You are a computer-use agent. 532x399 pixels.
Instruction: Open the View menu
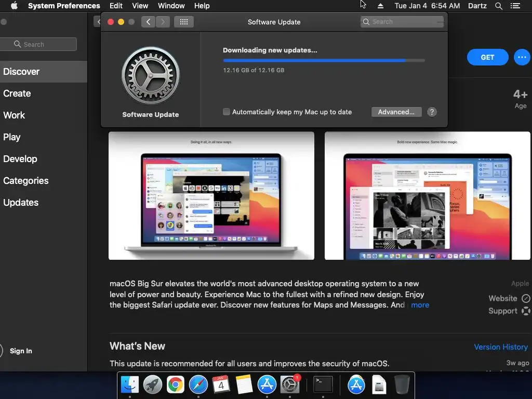click(140, 6)
